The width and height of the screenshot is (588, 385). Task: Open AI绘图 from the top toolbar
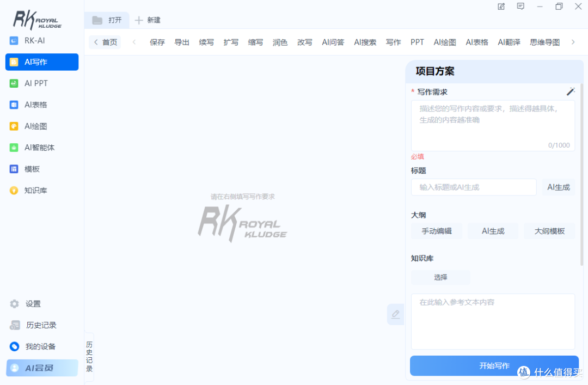(x=445, y=42)
